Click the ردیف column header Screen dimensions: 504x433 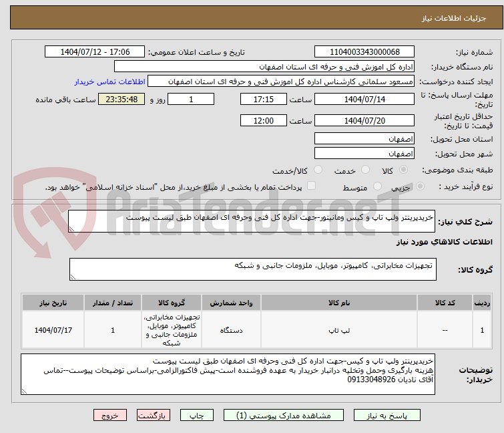(482, 303)
